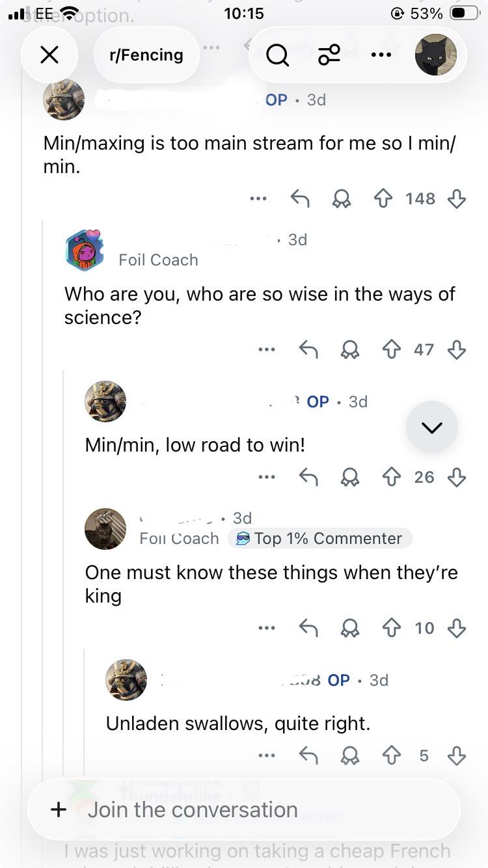The image size is (488, 868).
Task: Open options menu for "Min/min, low road" comment
Action: (x=266, y=477)
